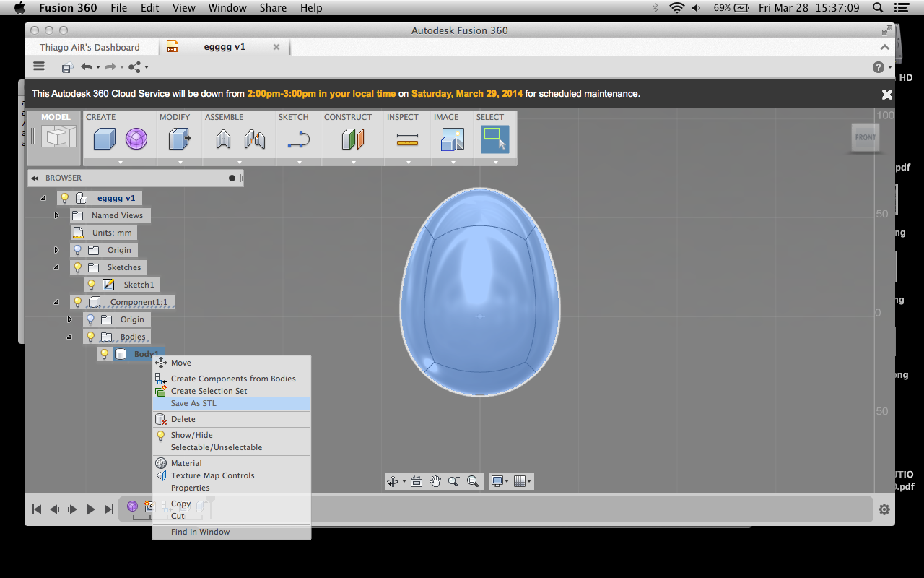Click the Save icon in the toolbar

pyautogui.click(x=67, y=67)
